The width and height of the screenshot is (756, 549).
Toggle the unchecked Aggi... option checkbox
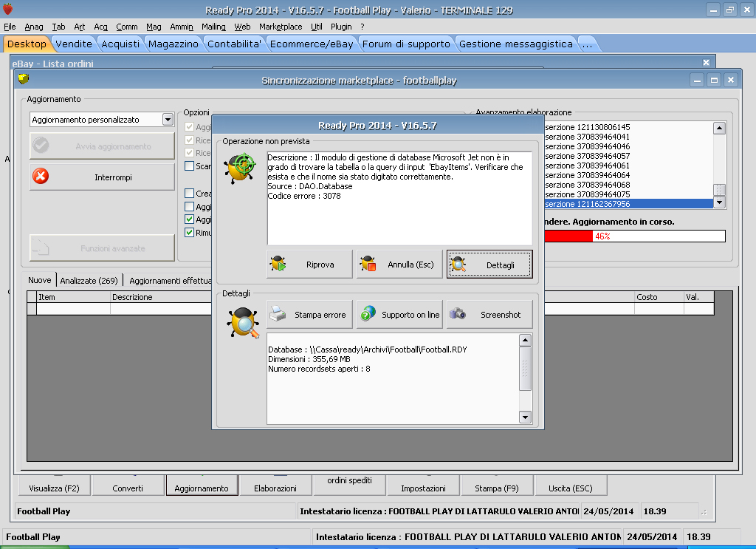point(190,206)
